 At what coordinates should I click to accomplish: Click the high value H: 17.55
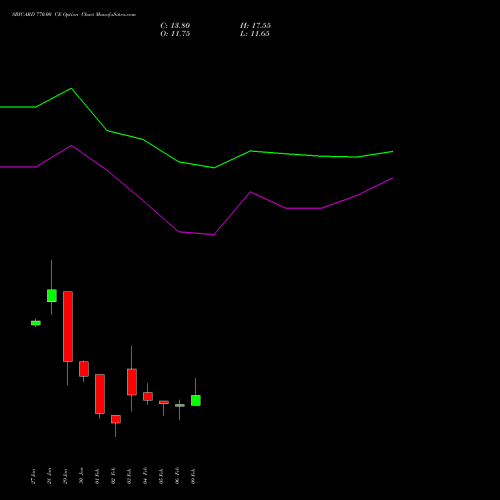pyautogui.click(x=255, y=26)
